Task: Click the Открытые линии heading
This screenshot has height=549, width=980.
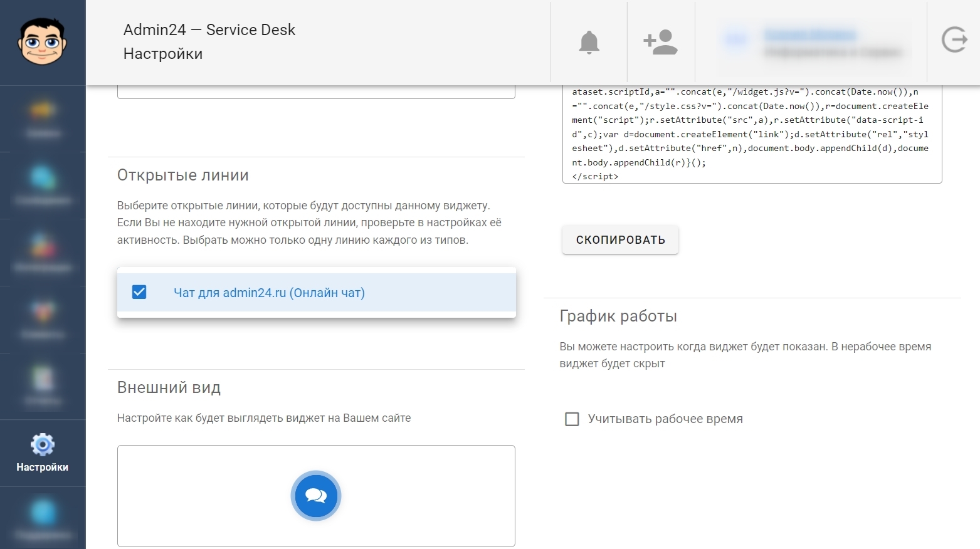Action: 183,175
